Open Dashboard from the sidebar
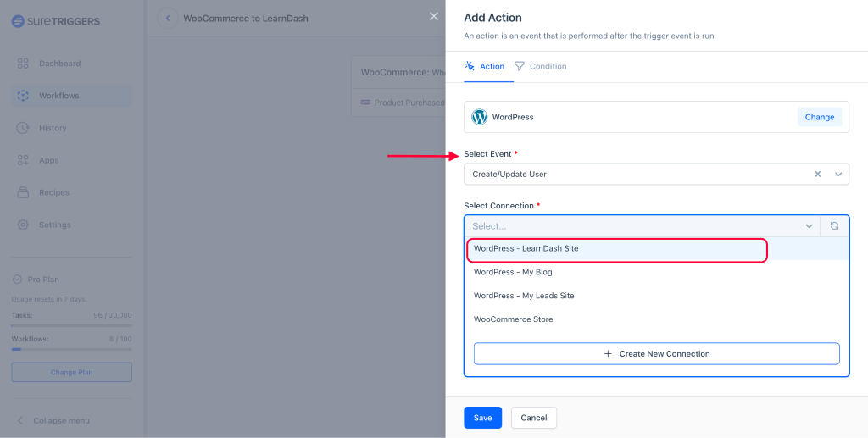This screenshot has height=438, width=868. coord(71,64)
